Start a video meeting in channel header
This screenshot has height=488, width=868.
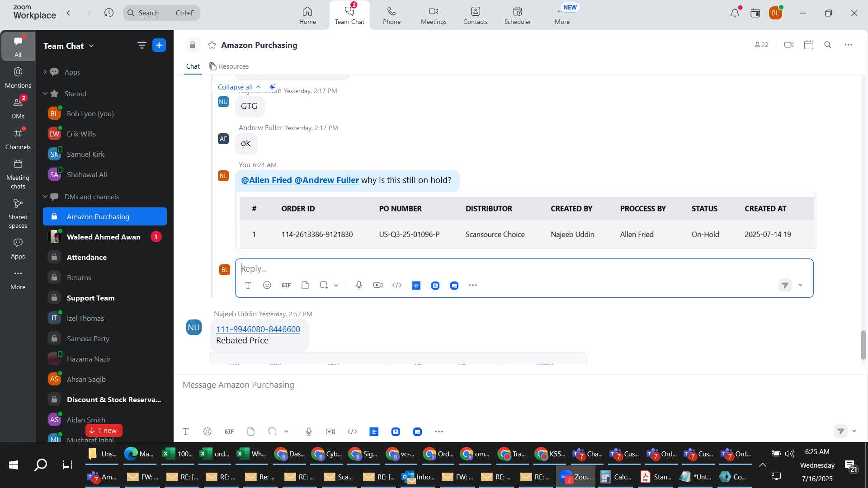point(789,45)
